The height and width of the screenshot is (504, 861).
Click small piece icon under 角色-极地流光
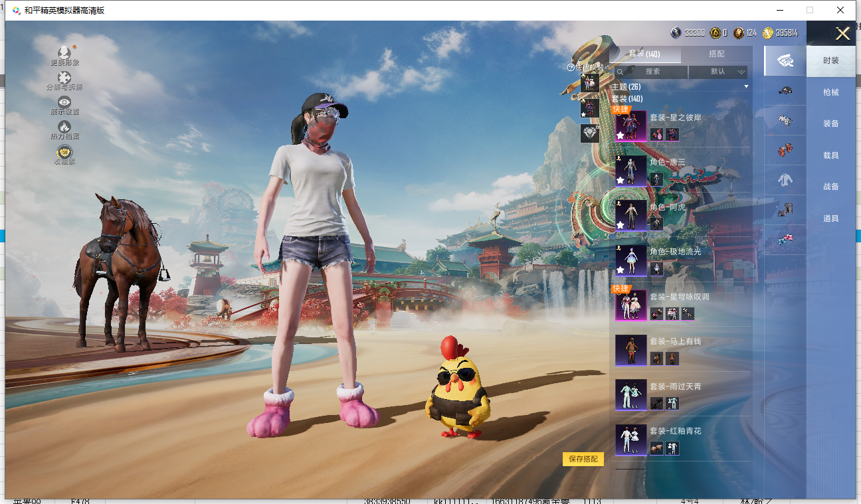point(656,269)
